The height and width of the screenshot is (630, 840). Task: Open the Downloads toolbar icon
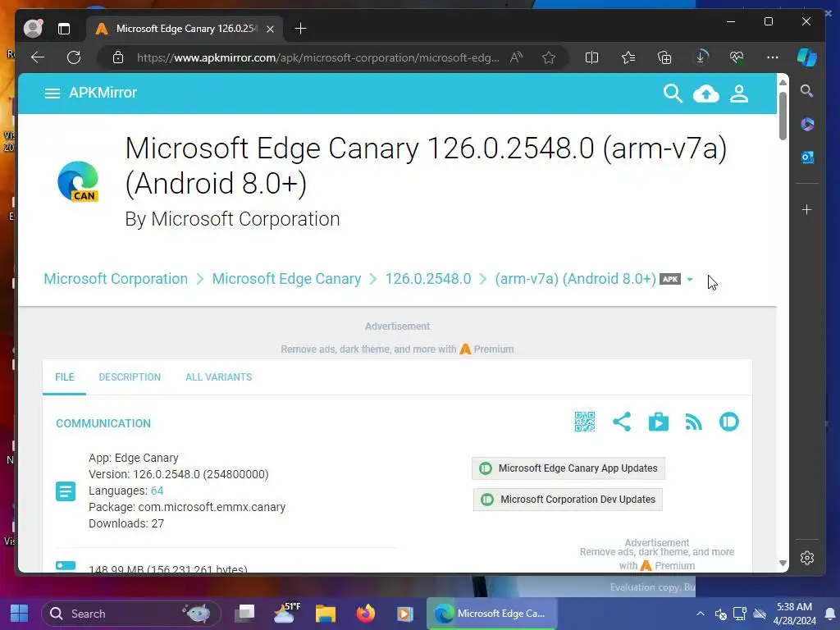pos(701,57)
